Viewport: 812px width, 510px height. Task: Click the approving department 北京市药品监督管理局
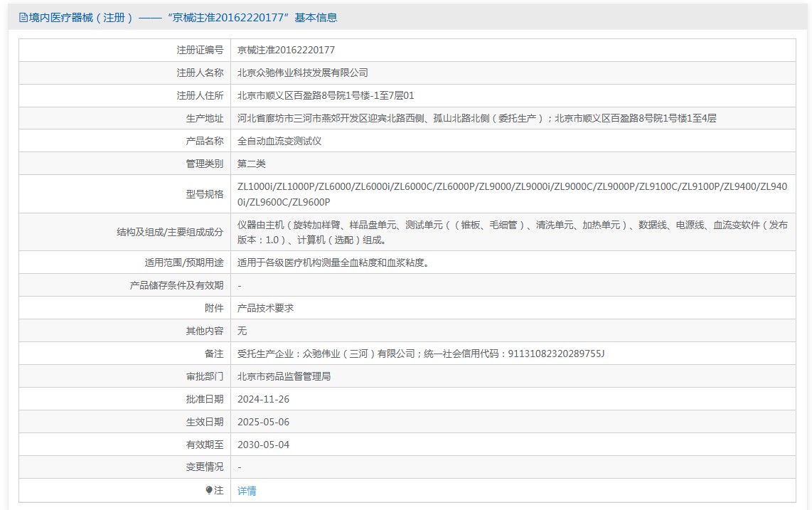(x=284, y=377)
